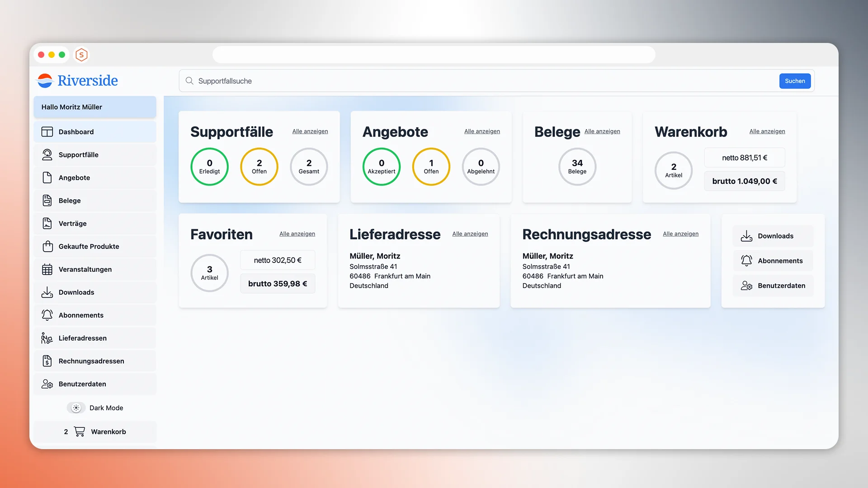
Task: Click the Lieferadressen delivery icon in sidebar
Action: [x=47, y=338]
